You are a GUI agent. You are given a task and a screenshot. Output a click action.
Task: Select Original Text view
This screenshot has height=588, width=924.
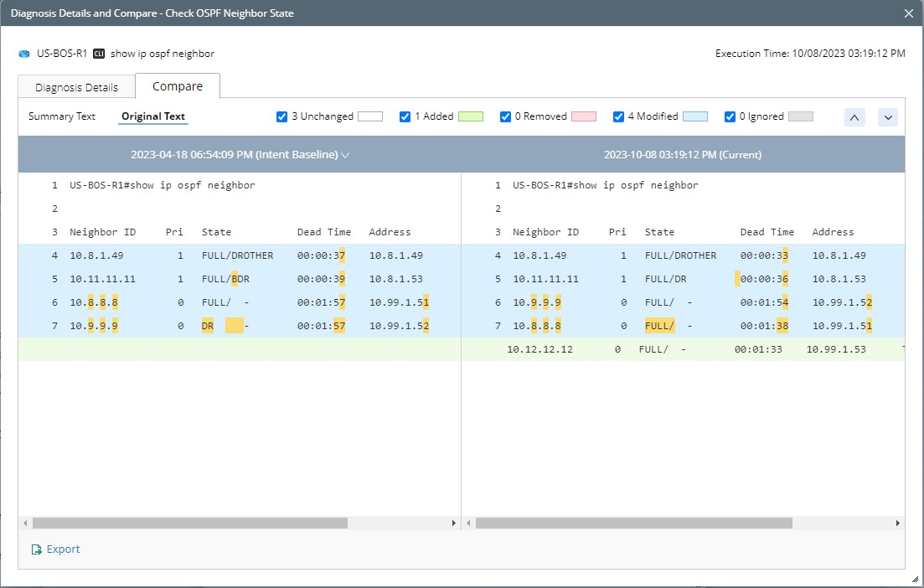point(153,116)
